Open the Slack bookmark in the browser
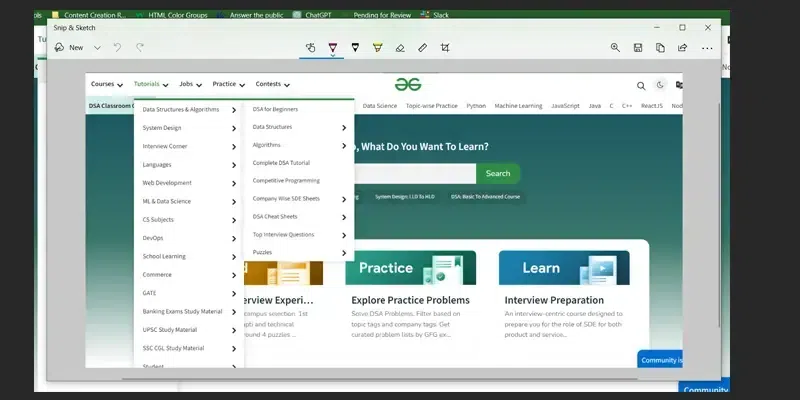 (435, 15)
